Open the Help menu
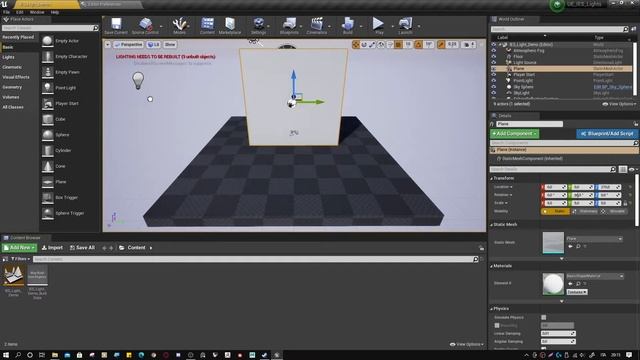The width and height of the screenshot is (640, 360). [55, 12]
